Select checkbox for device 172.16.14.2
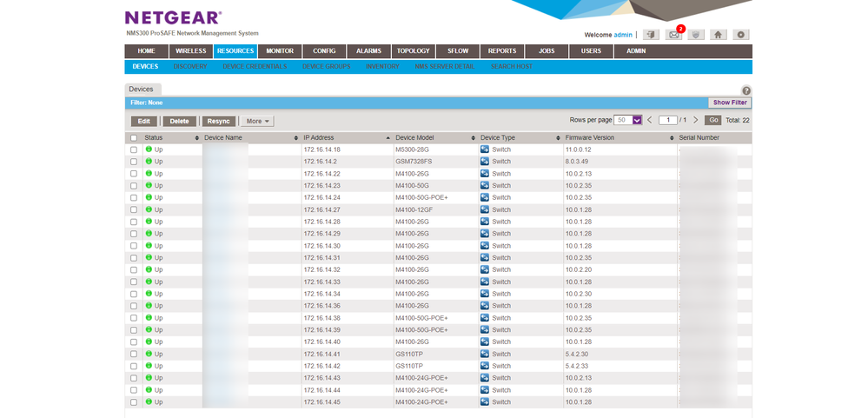 coord(134,162)
